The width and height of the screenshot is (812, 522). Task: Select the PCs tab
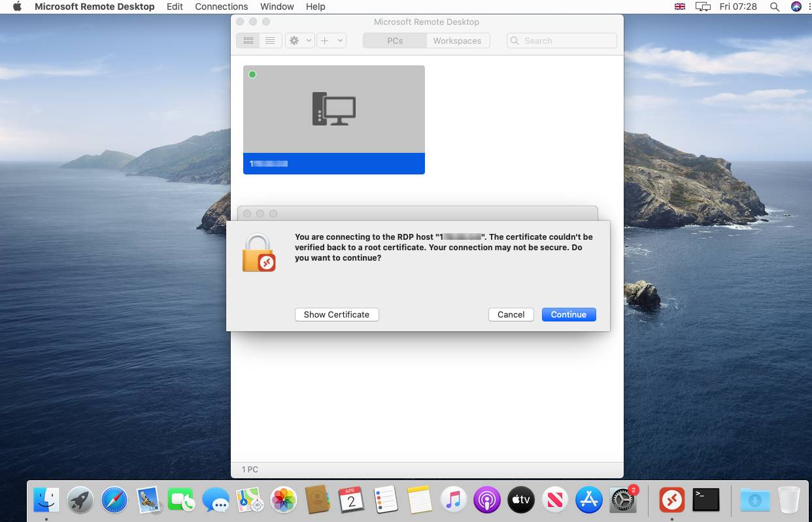click(395, 41)
